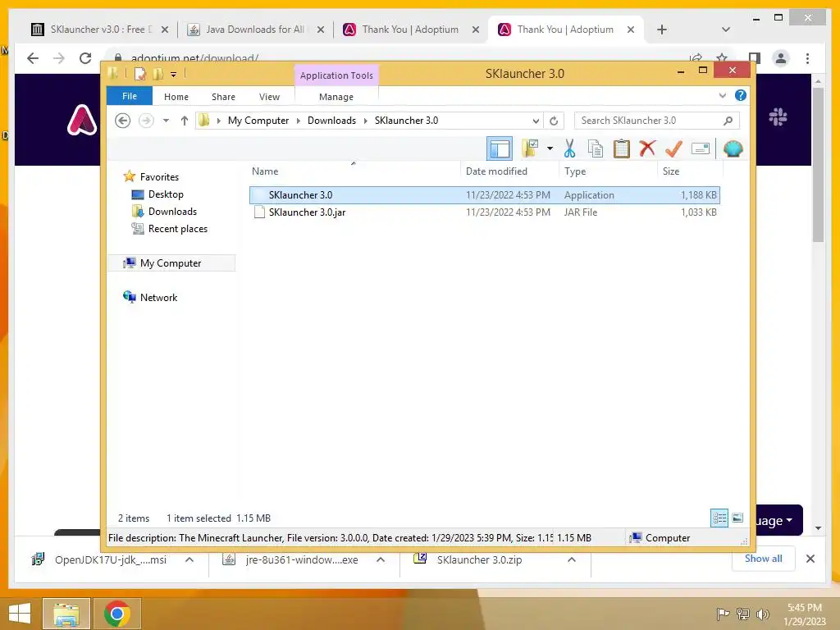Open address bar history dropdown
The width and height of the screenshot is (840, 630).
[536, 121]
